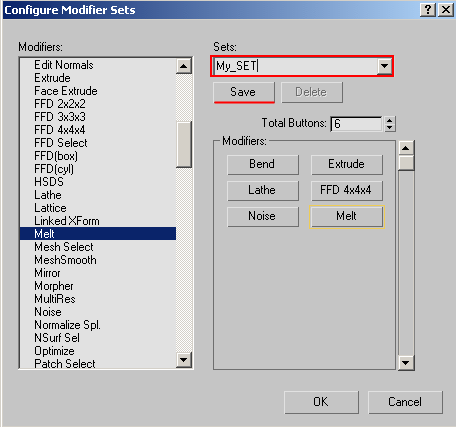
Task: Save the My_SET modifier set
Action: (244, 92)
